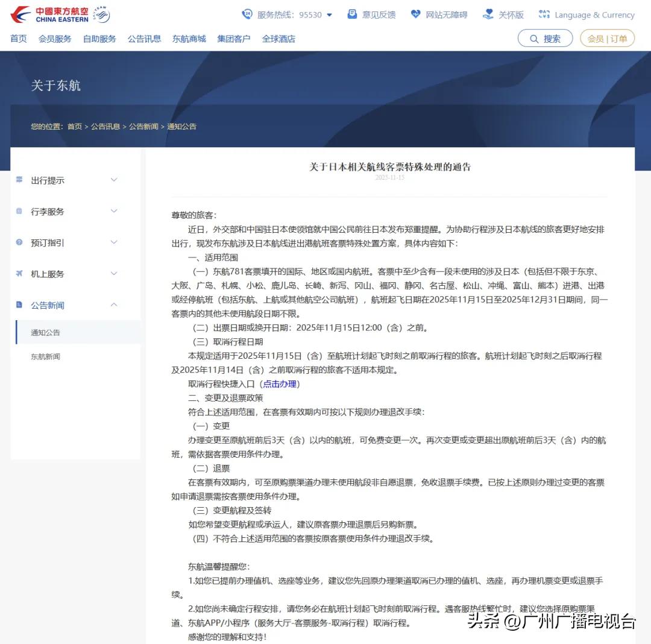Switch to 关怀版 care version
This screenshot has width=651, height=644.
511,15
